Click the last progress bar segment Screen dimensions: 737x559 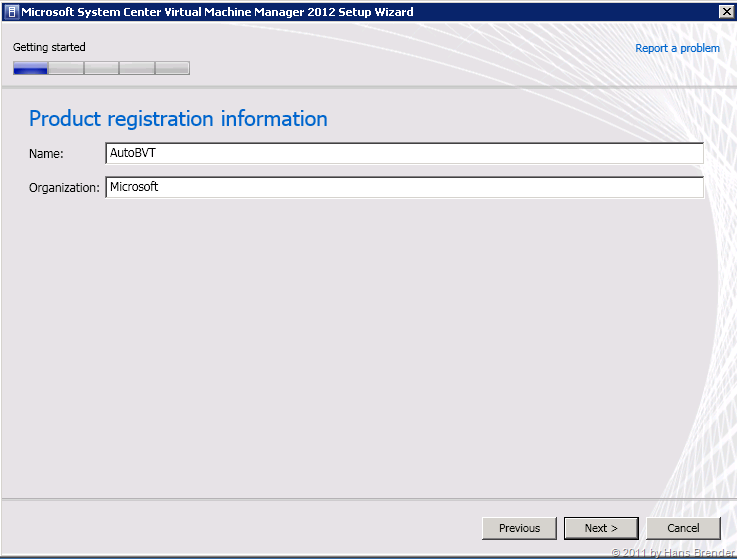(x=172, y=69)
